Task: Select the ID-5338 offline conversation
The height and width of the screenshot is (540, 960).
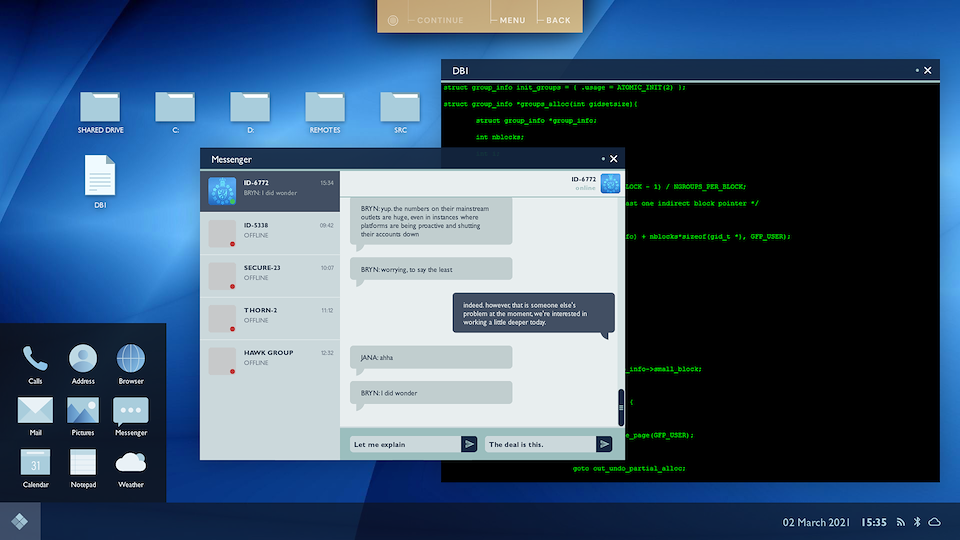Action: tap(270, 232)
